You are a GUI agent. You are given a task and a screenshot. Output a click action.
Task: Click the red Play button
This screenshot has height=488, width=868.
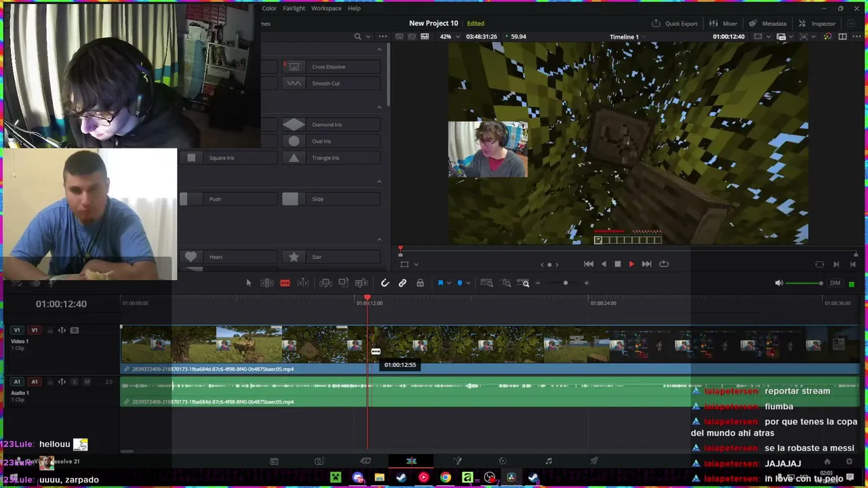(631, 264)
